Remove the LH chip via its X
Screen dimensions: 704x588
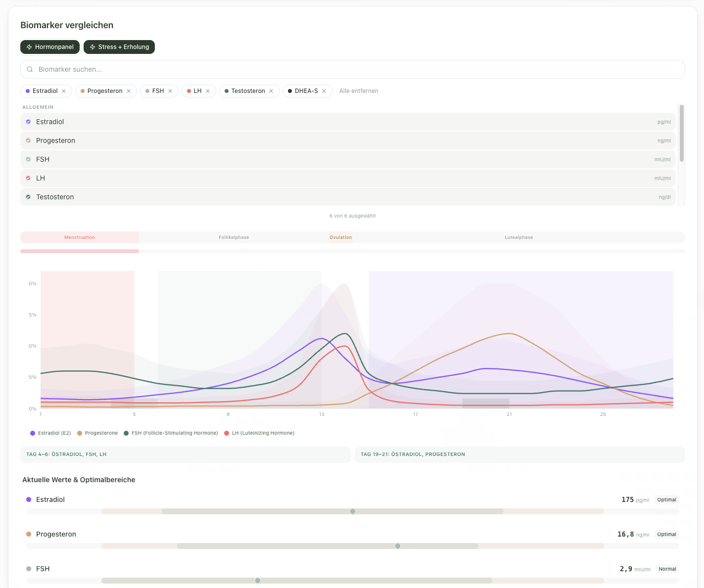[x=208, y=91]
